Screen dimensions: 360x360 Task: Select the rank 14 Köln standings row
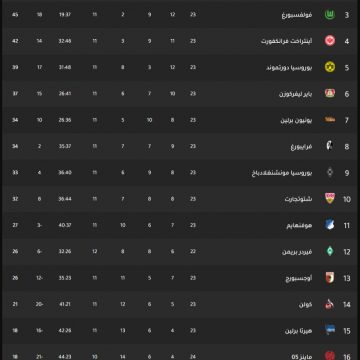click(180, 304)
